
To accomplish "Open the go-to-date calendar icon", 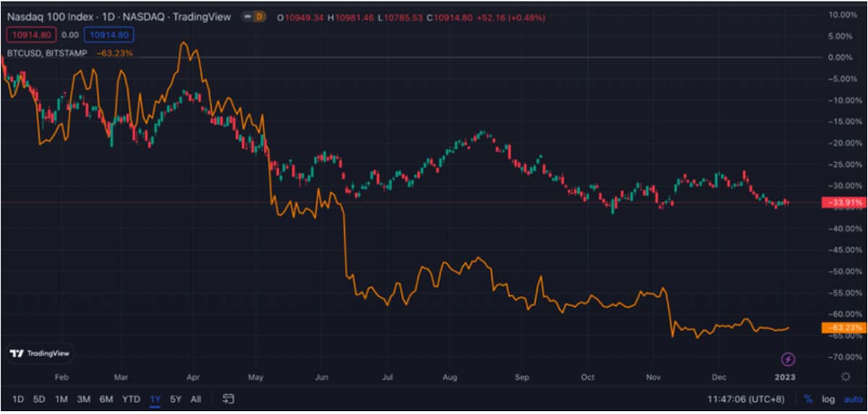I will pos(229,398).
